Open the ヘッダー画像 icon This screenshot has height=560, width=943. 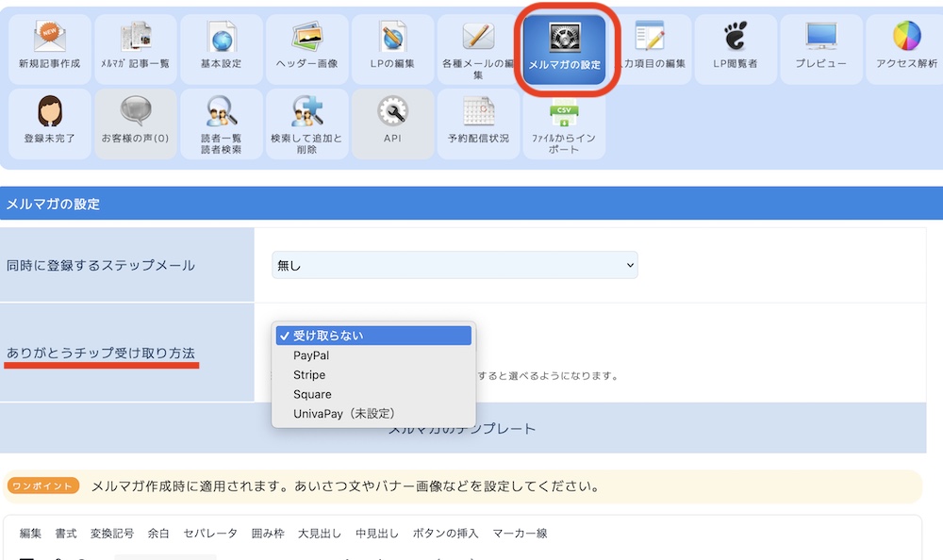(307, 39)
